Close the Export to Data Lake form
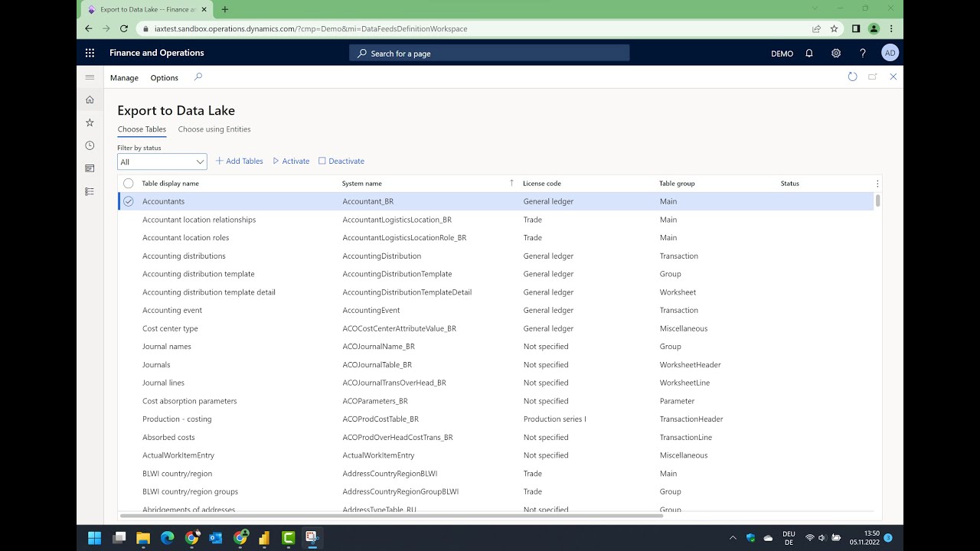 pyautogui.click(x=893, y=77)
